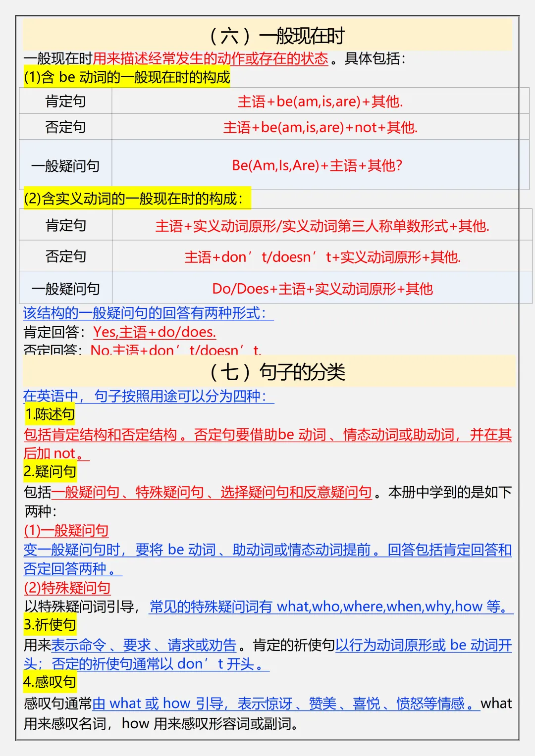
Task: Click black text 以特殊疑问词引导，
Action: pyautogui.click(x=83, y=606)
